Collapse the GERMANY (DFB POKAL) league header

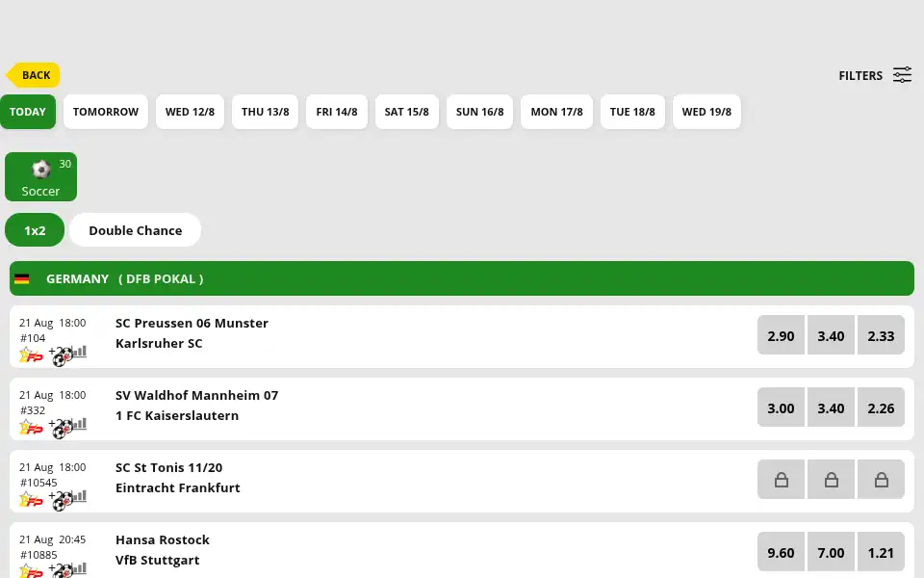[461, 278]
